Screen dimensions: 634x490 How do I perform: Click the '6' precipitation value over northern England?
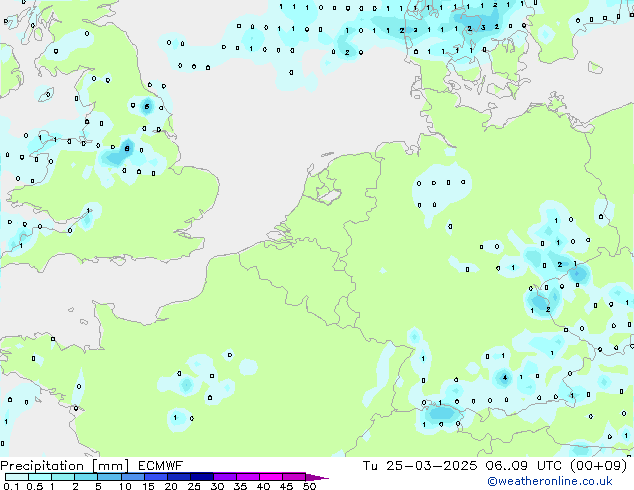tap(147, 107)
